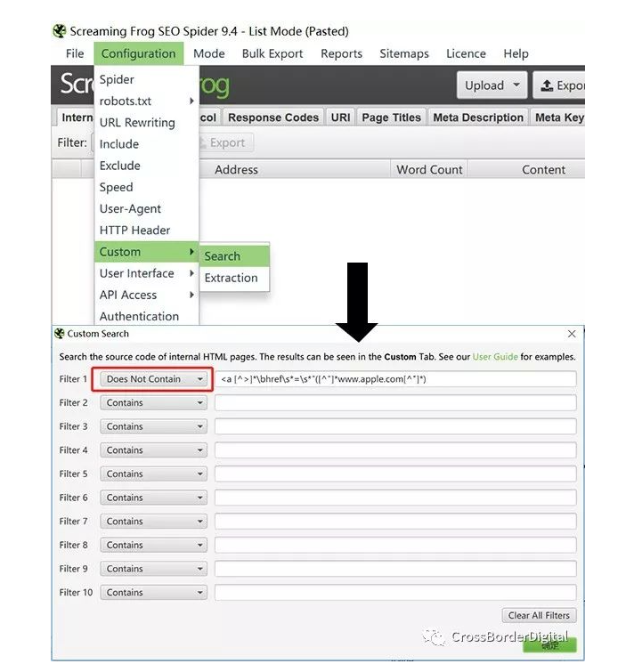Open the Reports menu

point(341,53)
